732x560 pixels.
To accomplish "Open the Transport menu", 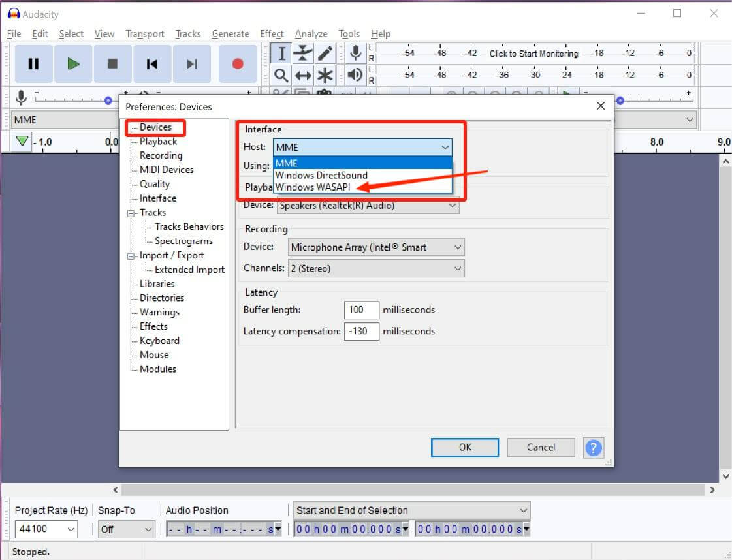I will point(145,33).
